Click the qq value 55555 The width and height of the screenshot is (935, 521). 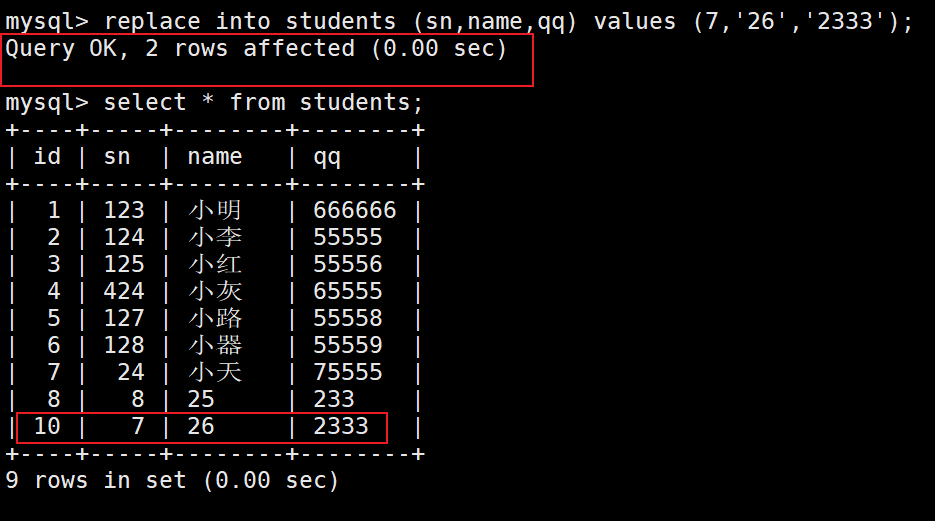point(348,237)
